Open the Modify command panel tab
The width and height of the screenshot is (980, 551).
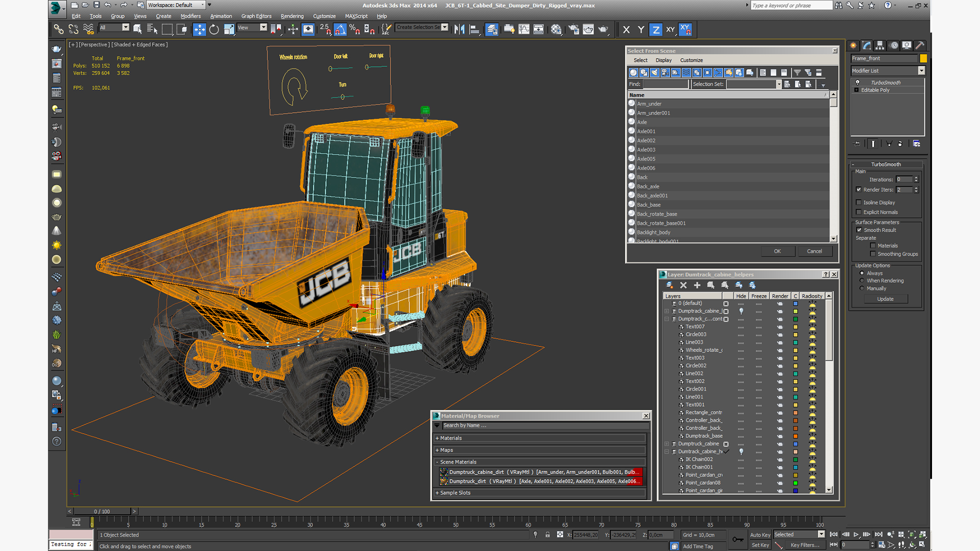[867, 45]
